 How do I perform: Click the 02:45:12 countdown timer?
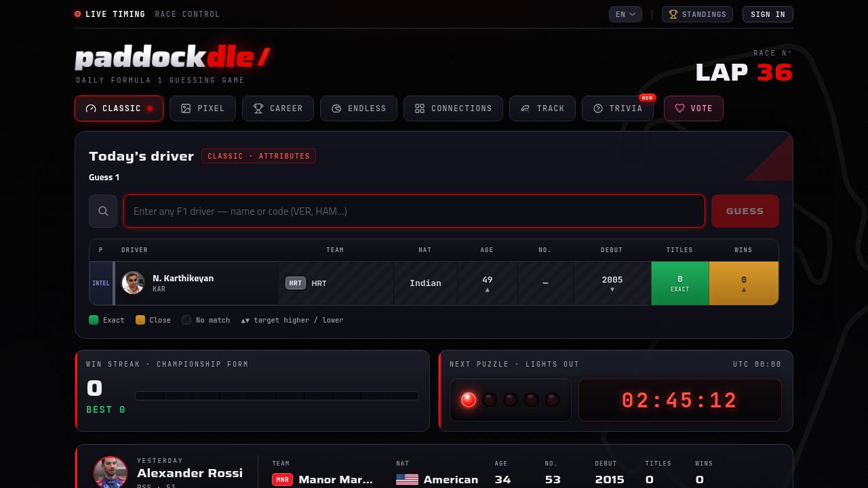tap(680, 400)
